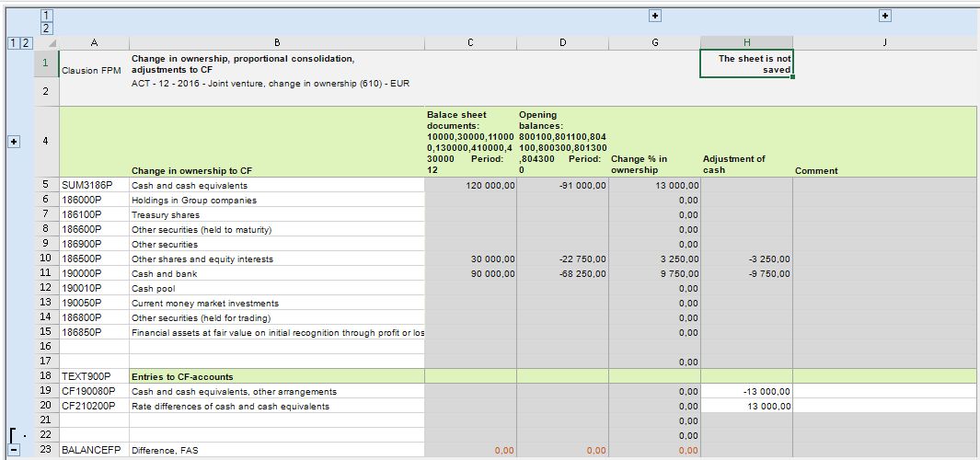Select row 5 header

[x=46, y=185]
